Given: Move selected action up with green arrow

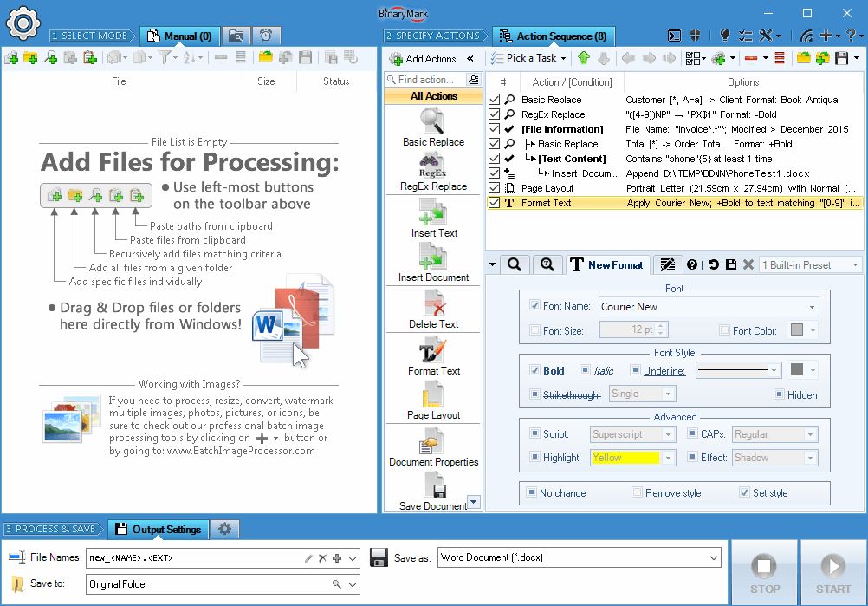Looking at the screenshot, I should tap(584, 58).
